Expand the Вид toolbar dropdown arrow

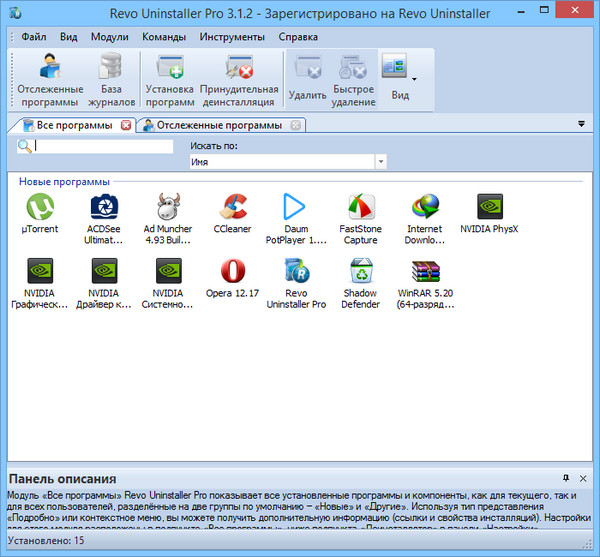click(x=414, y=79)
